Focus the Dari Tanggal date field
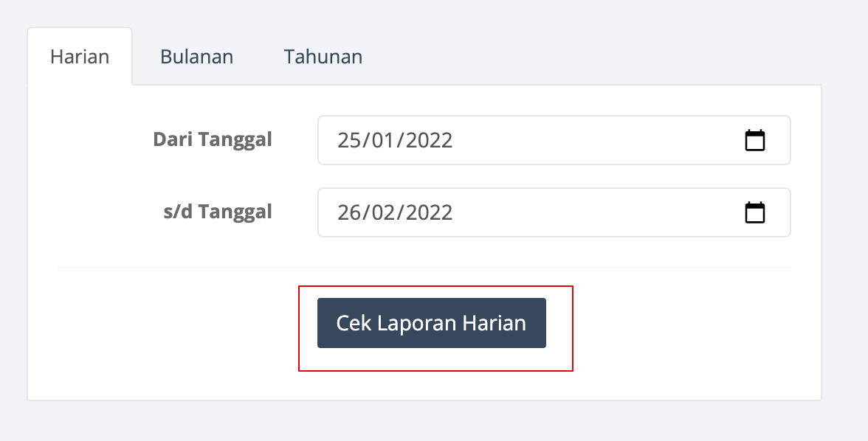The height and width of the screenshot is (441, 868). pos(554,140)
